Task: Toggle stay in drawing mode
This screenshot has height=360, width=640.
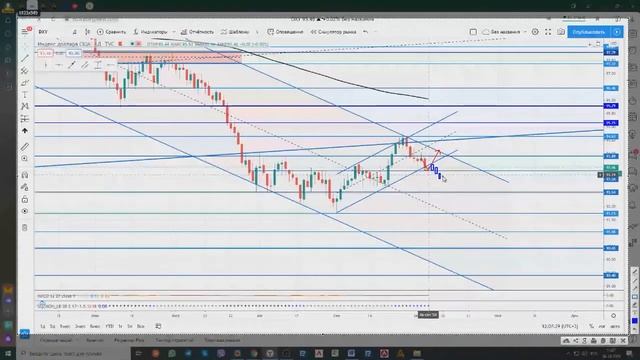Action: (x=25, y=187)
